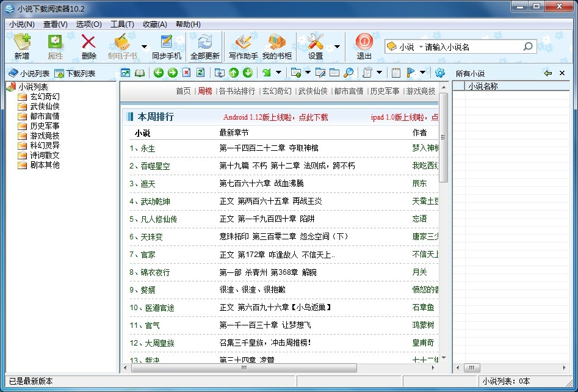Open the 工具(T) menu
The height and width of the screenshot is (392, 578).
[x=122, y=24]
